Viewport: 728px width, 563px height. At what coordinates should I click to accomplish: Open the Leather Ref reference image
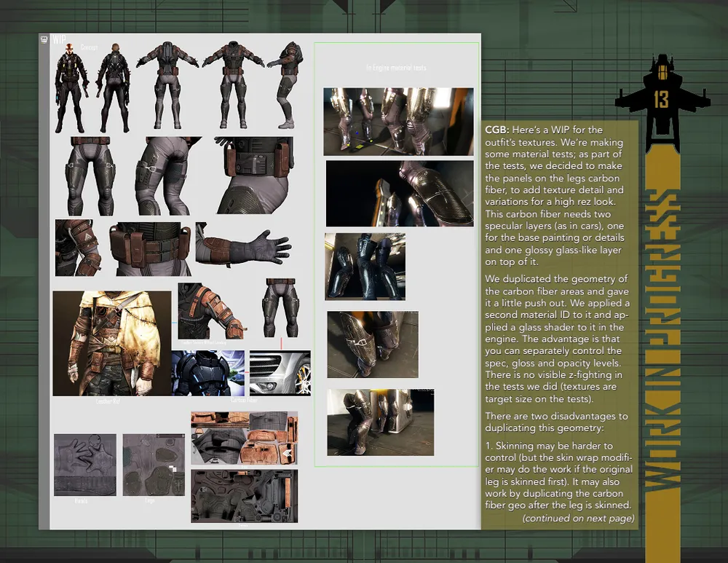point(111,343)
